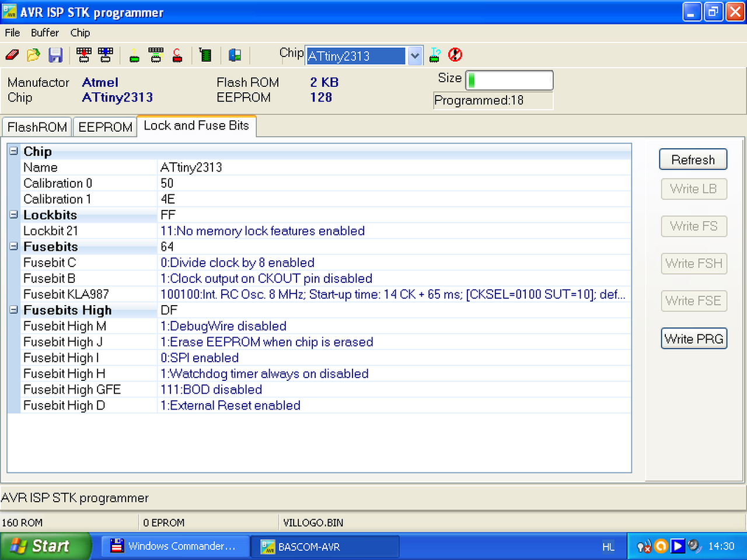Open the Chip menu
This screenshot has width=747, height=560.
pyautogui.click(x=80, y=33)
